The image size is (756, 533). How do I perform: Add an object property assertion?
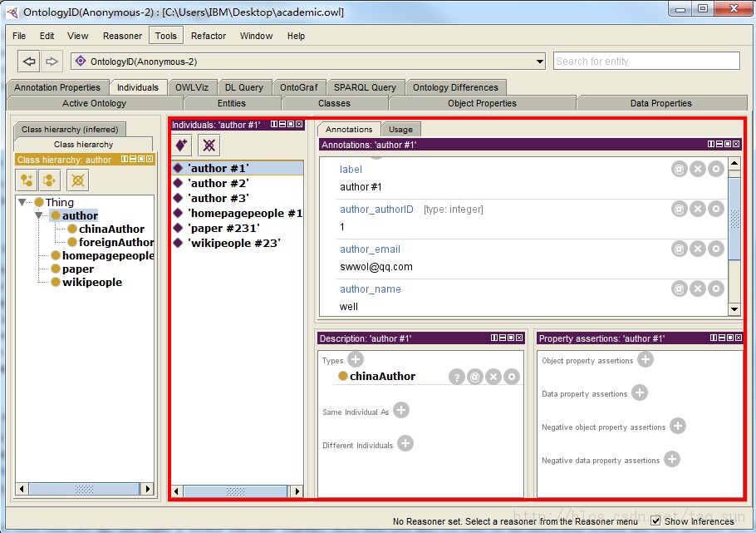[x=646, y=359]
